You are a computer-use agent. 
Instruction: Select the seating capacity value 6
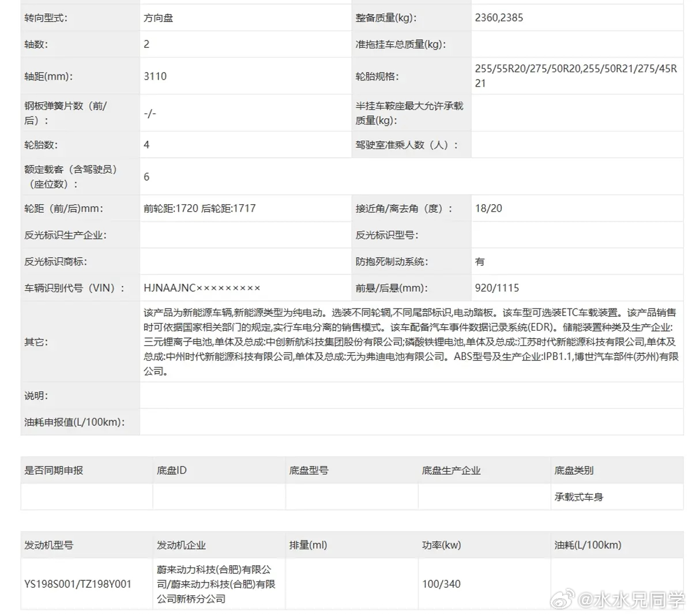(146, 176)
